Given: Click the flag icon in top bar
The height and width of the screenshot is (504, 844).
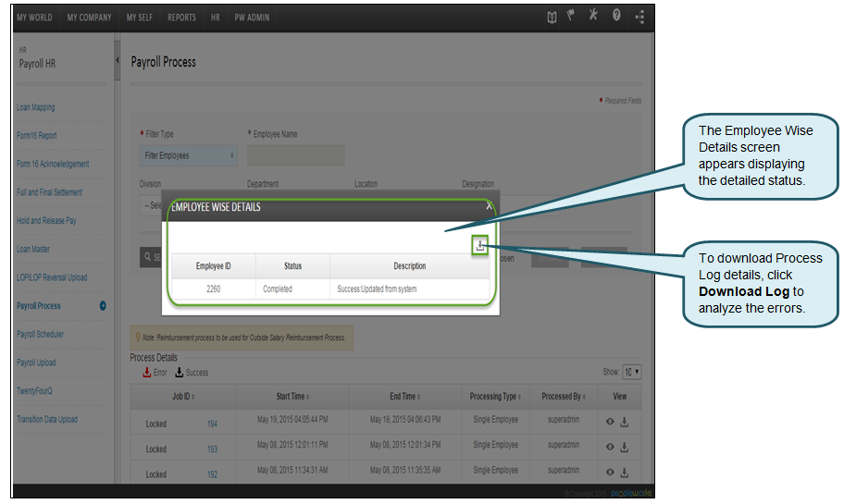Looking at the screenshot, I should (572, 17).
